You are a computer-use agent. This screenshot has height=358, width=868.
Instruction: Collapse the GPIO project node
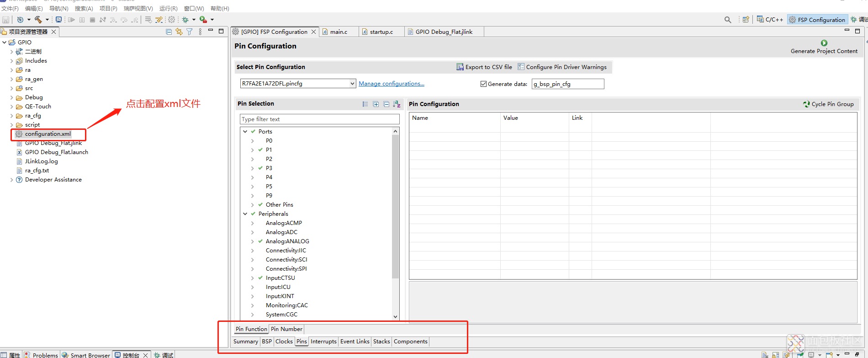[x=5, y=43]
